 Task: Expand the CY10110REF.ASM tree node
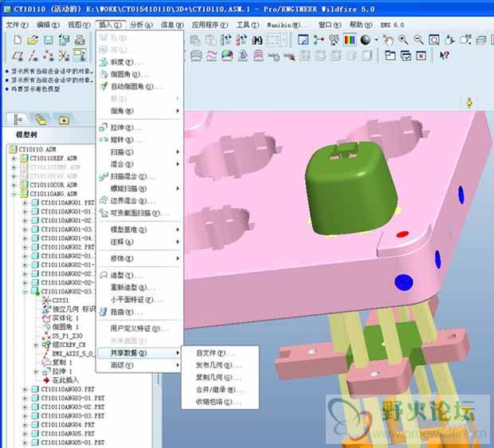[x=14, y=159]
